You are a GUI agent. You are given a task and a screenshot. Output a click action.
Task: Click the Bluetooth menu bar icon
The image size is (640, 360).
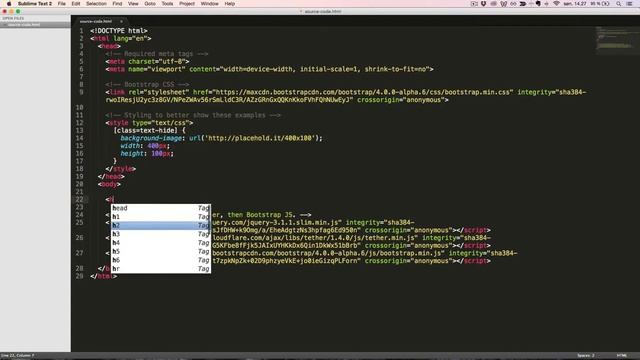pos(547,4)
